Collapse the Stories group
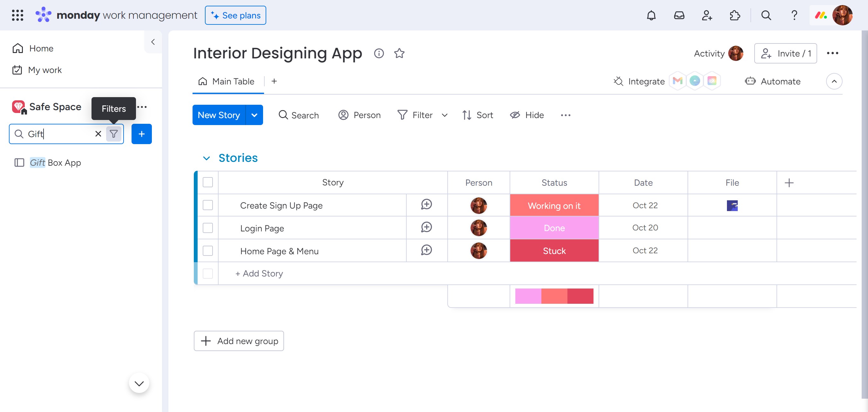Screen dimensions: 868x412 [206, 158]
